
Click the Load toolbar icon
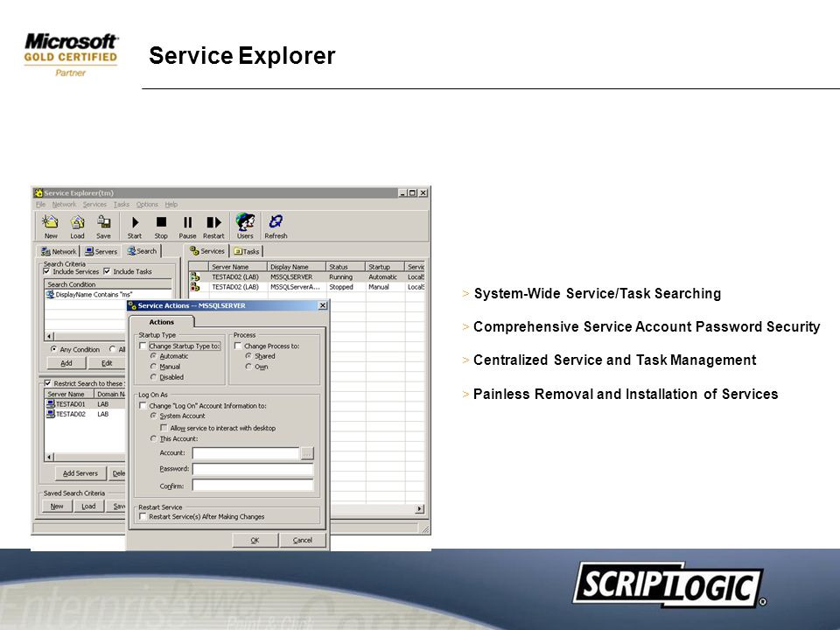77,226
